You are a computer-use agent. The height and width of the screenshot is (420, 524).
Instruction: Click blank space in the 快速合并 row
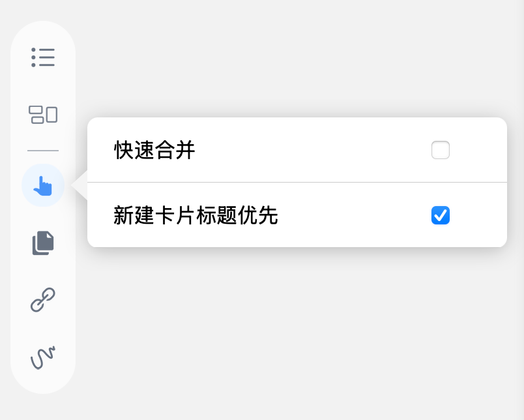coord(311,150)
